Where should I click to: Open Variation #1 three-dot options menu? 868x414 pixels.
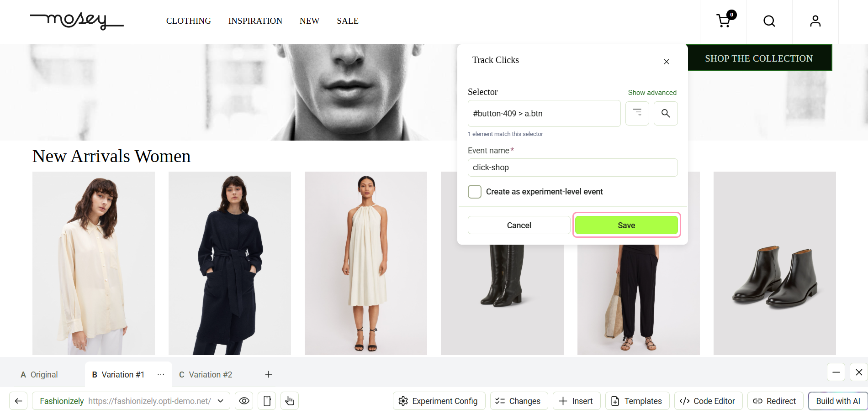tap(161, 374)
